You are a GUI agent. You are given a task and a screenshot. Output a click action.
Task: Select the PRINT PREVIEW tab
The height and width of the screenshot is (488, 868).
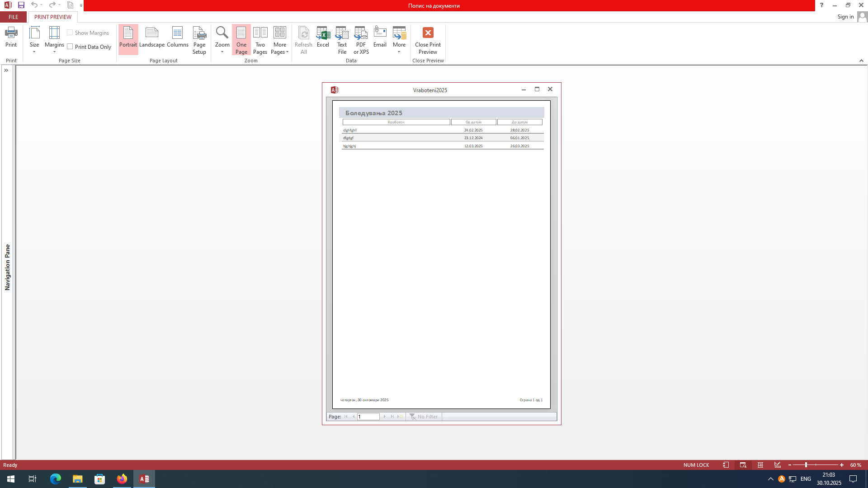[x=53, y=17]
